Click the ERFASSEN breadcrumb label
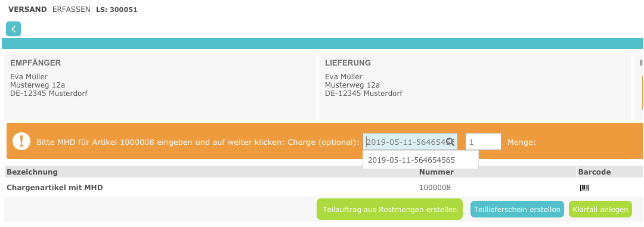The width and height of the screenshot is (644, 227). coord(72,10)
